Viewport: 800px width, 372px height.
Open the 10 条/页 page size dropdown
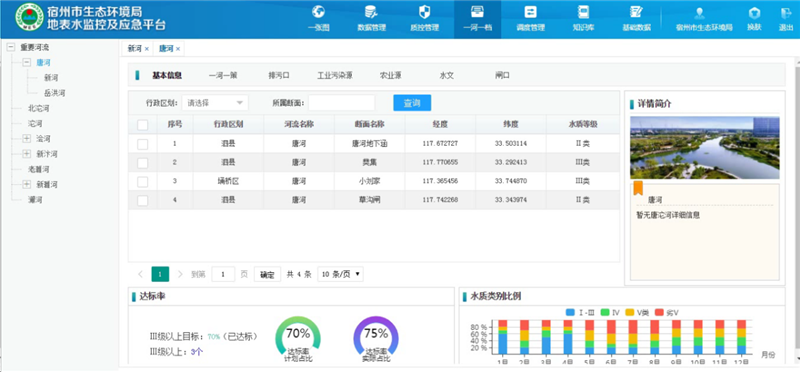coord(340,274)
